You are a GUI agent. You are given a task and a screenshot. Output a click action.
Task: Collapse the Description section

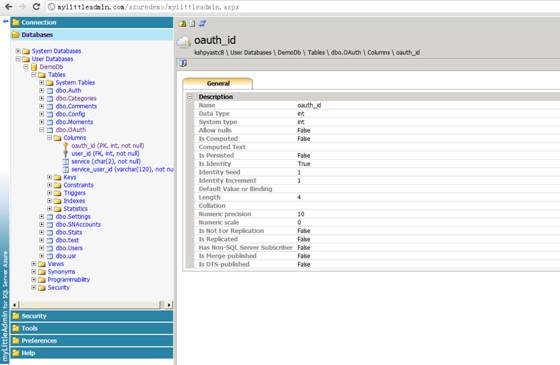pos(190,97)
